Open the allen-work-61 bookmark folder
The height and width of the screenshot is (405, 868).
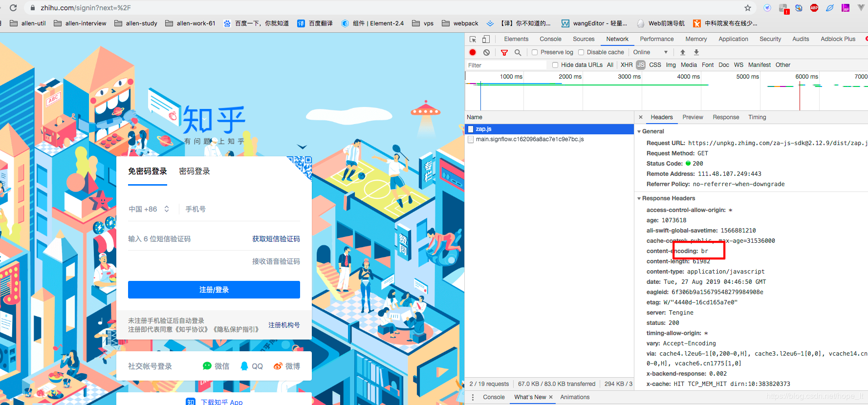pos(191,23)
